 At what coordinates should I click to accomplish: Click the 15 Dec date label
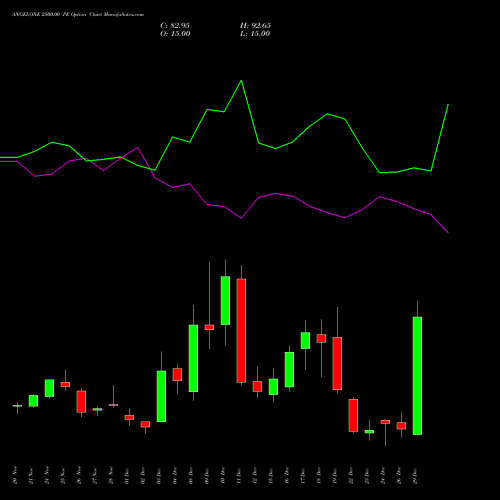pyautogui.click(x=271, y=476)
